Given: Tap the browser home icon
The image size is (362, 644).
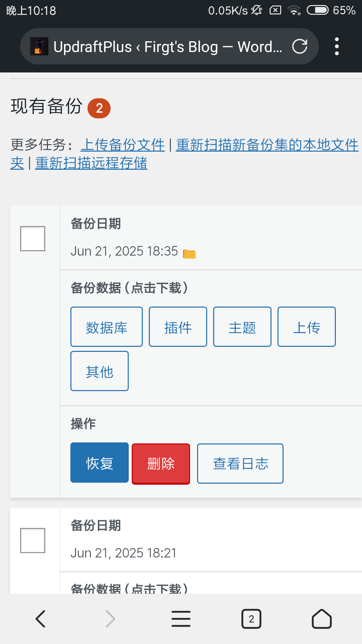Looking at the screenshot, I should click(322, 619).
